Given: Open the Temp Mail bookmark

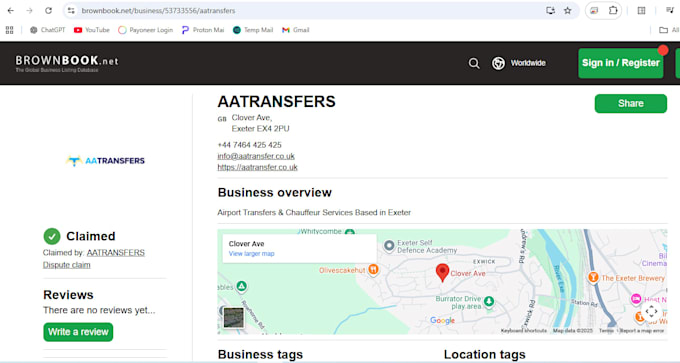Looking at the screenshot, I should [253, 30].
